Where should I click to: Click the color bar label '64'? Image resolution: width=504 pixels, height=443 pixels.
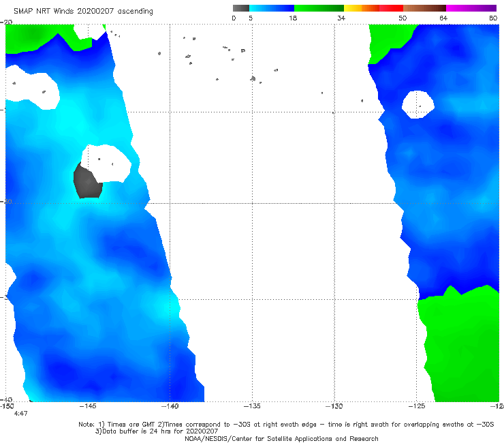point(443,18)
